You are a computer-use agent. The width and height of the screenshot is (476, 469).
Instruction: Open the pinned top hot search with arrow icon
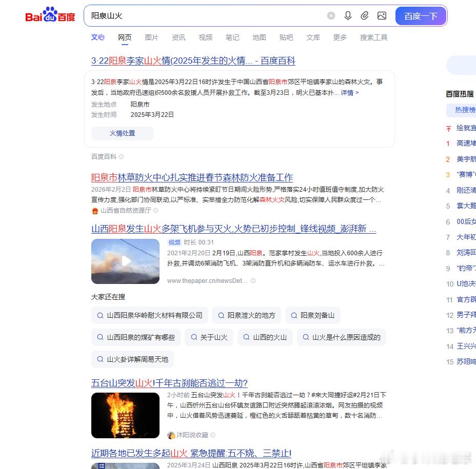coord(462,128)
